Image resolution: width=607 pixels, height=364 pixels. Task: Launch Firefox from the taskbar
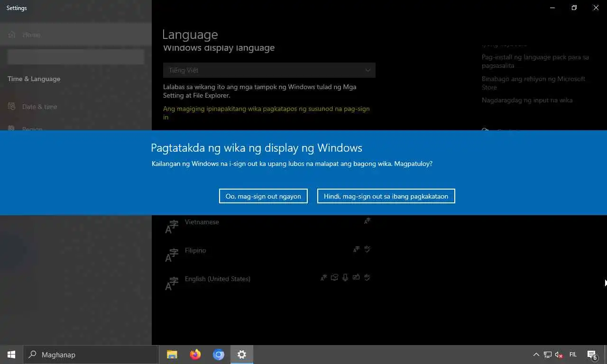195,355
